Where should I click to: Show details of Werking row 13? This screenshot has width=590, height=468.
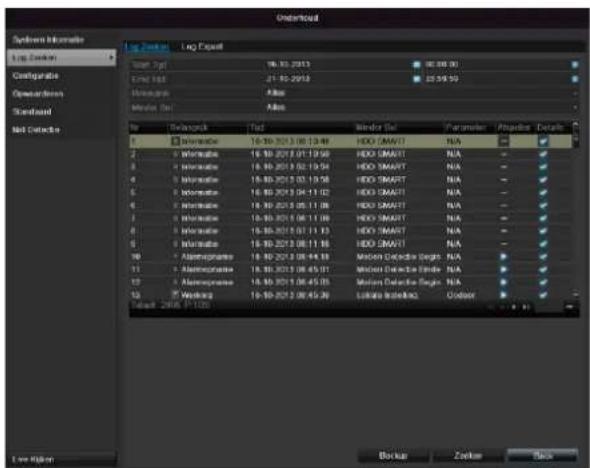coord(543,295)
